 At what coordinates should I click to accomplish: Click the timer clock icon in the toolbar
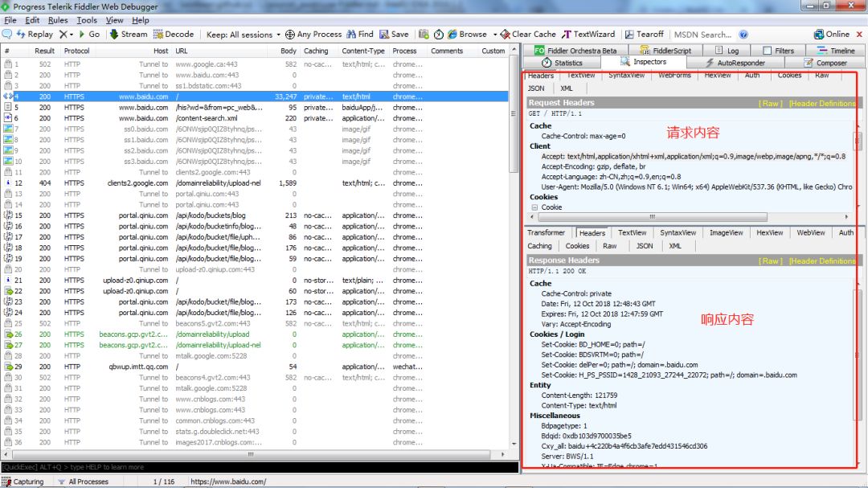coord(439,35)
